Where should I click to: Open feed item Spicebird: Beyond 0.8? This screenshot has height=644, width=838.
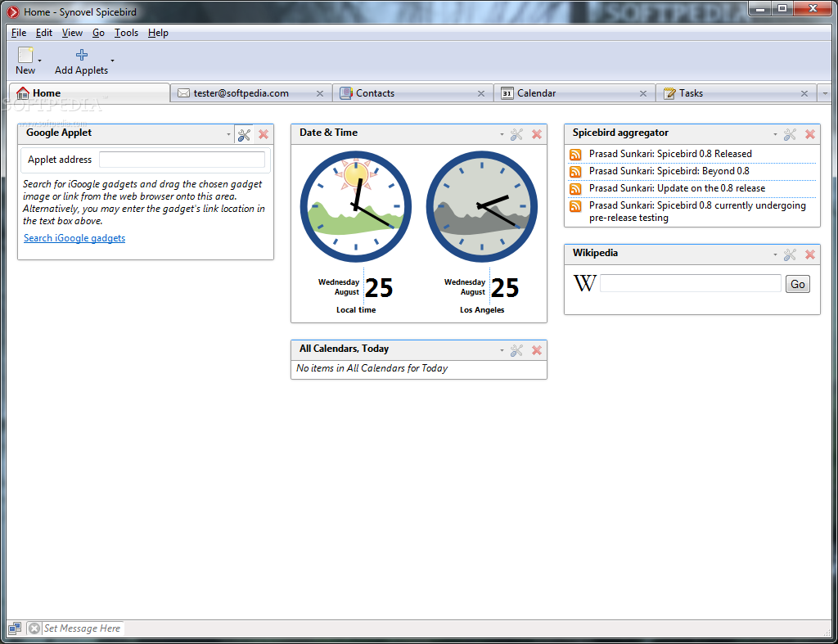669,171
